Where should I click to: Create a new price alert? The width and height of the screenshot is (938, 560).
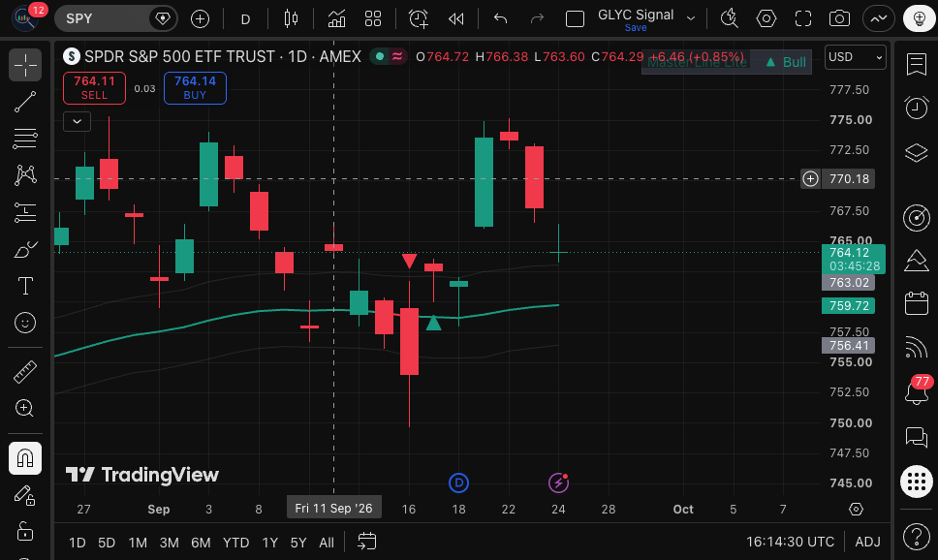[419, 19]
